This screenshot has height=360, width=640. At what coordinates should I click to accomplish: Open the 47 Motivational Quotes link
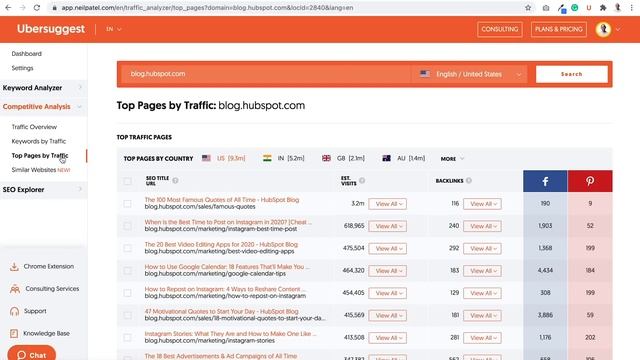coord(221,311)
